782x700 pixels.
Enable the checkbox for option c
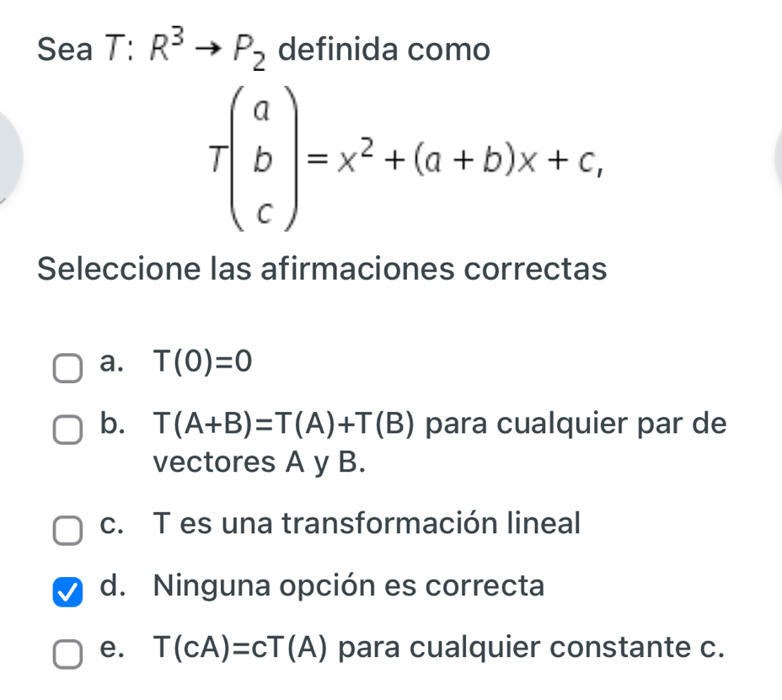[69, 531]
